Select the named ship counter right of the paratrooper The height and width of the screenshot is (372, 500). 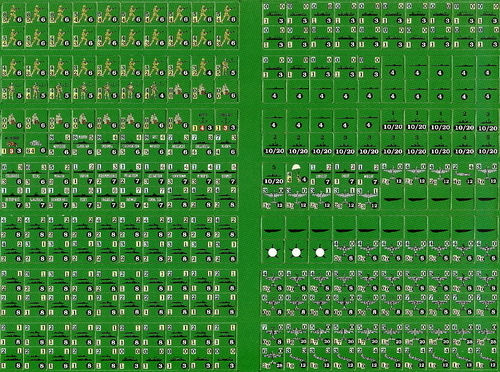click(x=321, y=174)
